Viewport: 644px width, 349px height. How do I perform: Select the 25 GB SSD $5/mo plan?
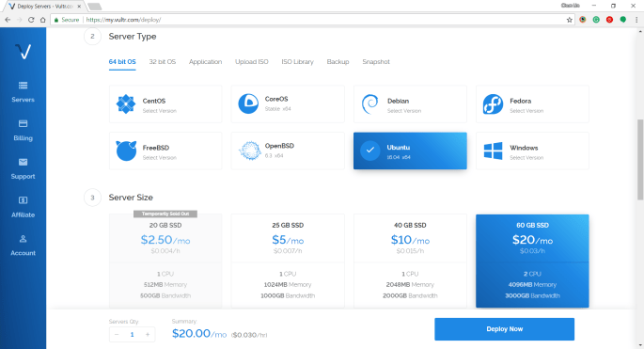[288, 261]
